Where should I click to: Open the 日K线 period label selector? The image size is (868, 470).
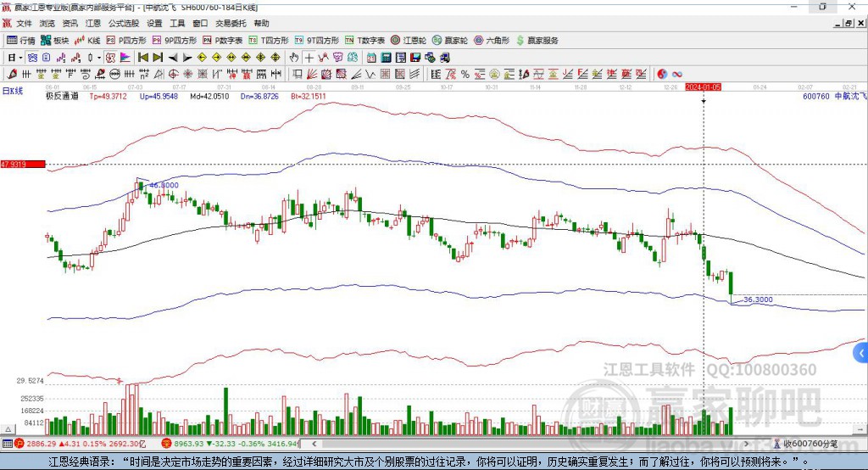click(12, 89)
